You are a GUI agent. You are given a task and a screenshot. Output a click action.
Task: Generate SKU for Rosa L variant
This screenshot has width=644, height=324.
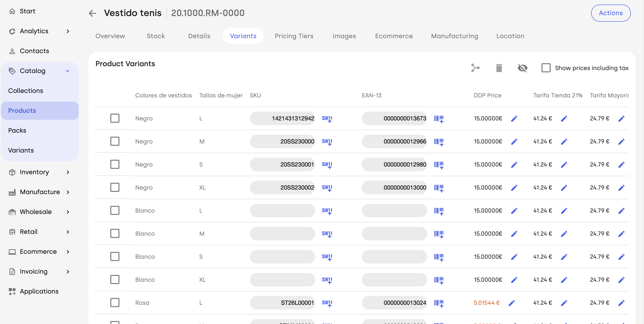click(327, 303)
